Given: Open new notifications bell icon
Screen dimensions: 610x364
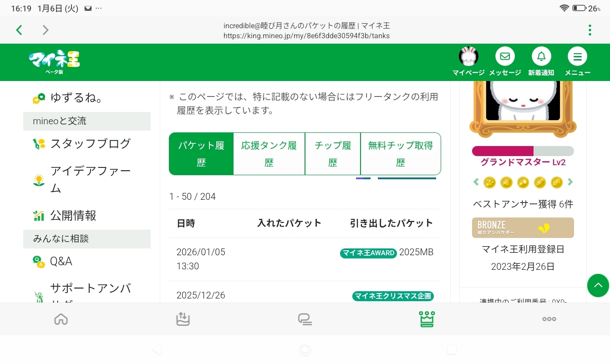Looking at the screenshot, I should (x=541, y=57).
